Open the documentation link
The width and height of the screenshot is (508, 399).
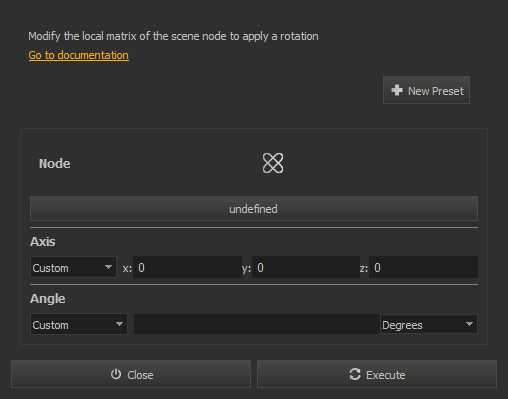(79, 55)
